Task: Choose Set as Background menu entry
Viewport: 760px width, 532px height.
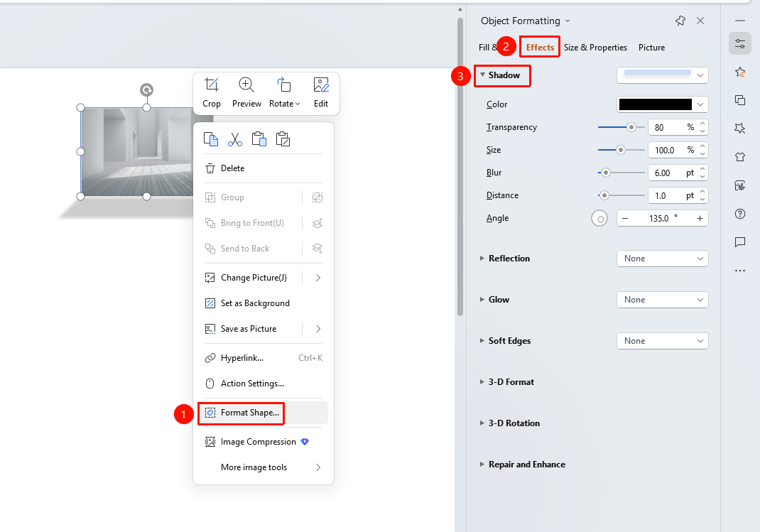Action: 263,303
